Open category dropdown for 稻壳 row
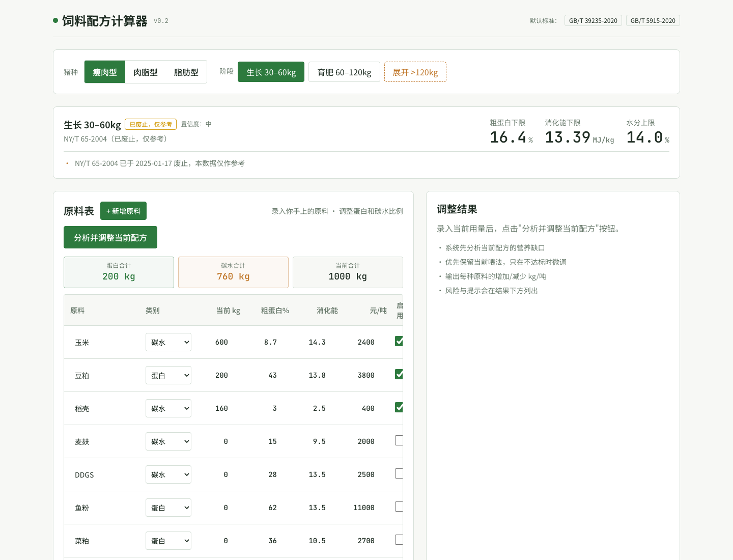 pos(168,408)
